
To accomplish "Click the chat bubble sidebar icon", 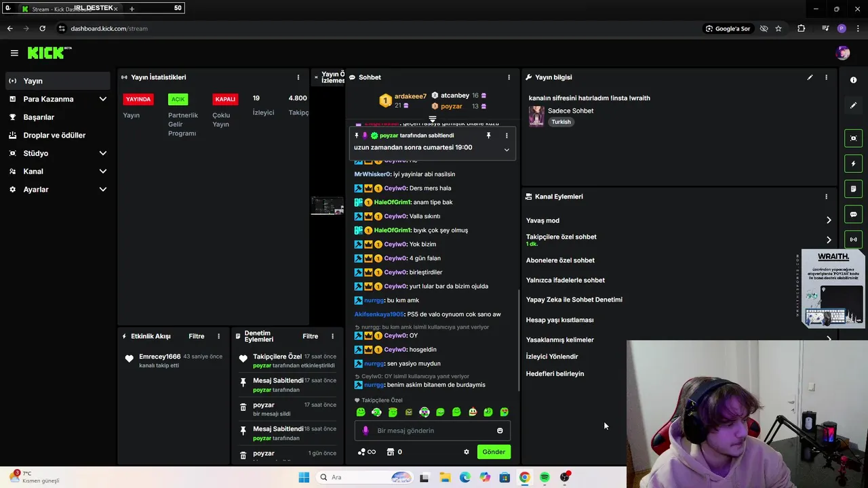I will click(853, 214).
